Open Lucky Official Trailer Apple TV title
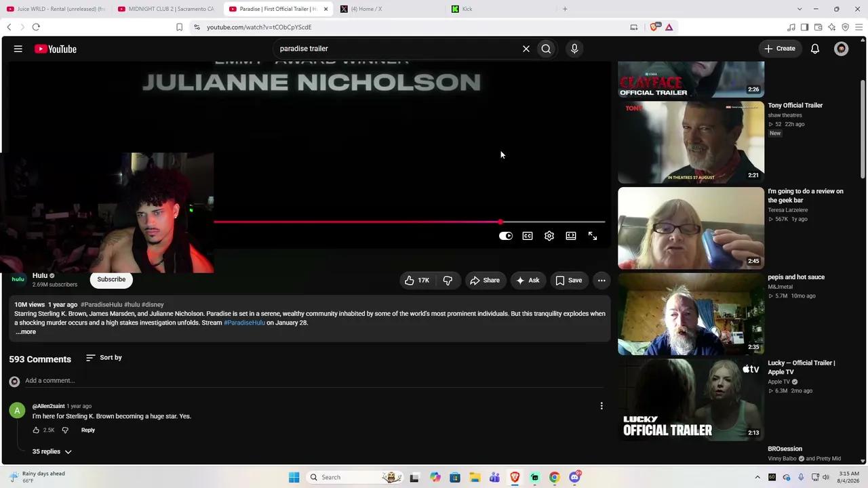Image resolution: width=868 pixels, height=488 pixels. (x=802, y=367)
